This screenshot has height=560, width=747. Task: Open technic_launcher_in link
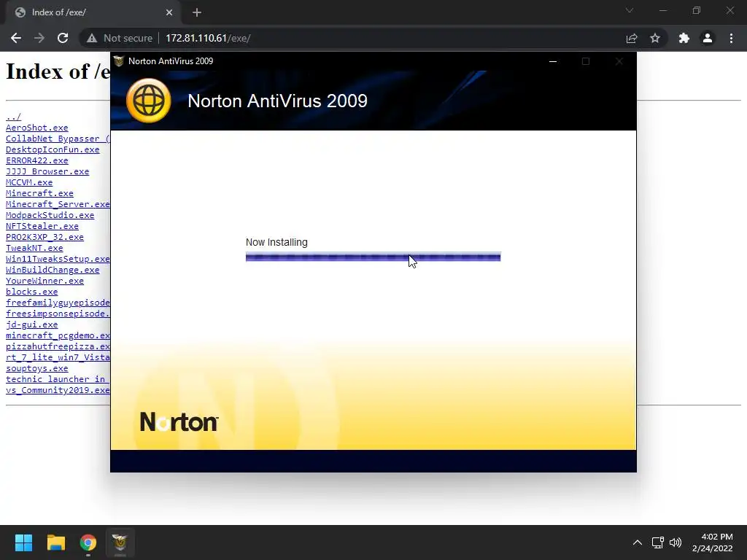[x=58, y=379]
